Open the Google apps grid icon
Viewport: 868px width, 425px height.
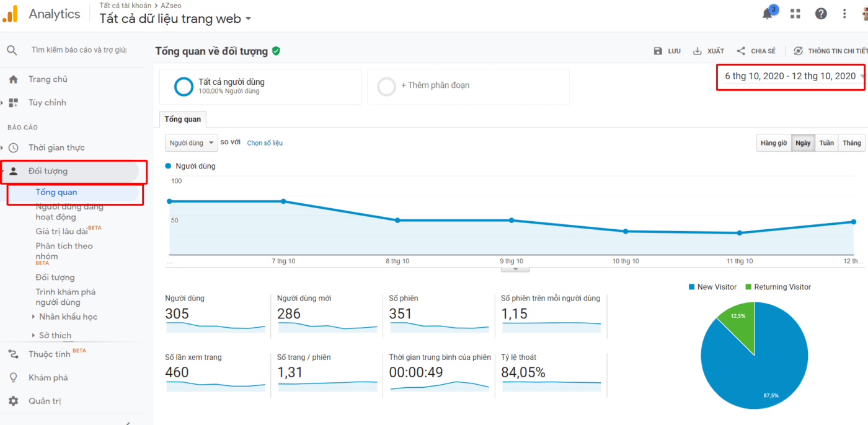795,13
